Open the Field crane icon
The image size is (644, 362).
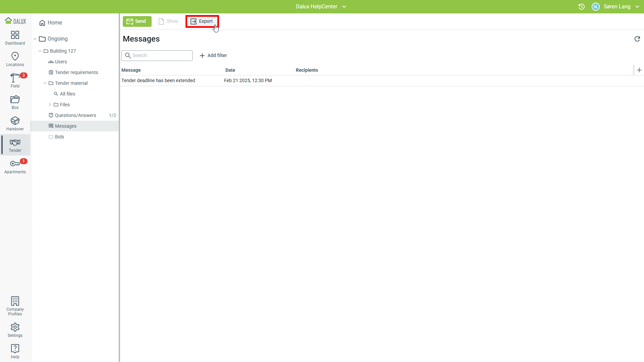(15, 78)
